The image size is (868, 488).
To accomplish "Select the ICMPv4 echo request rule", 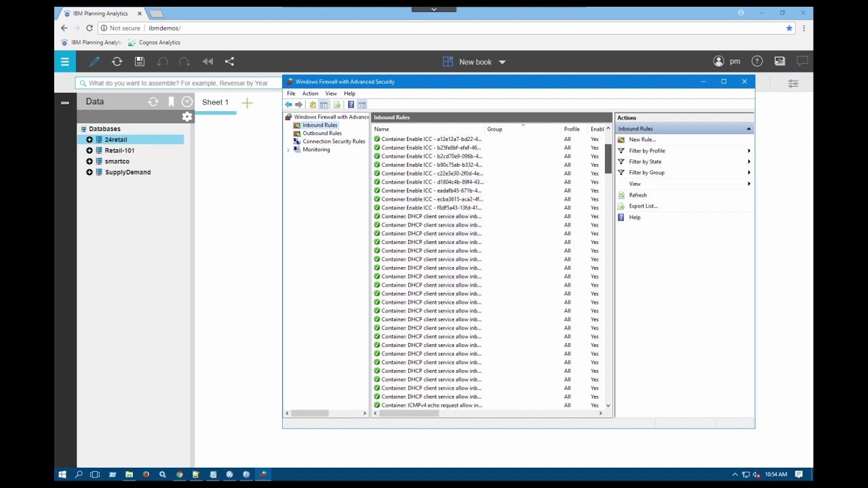I will 431,405.
